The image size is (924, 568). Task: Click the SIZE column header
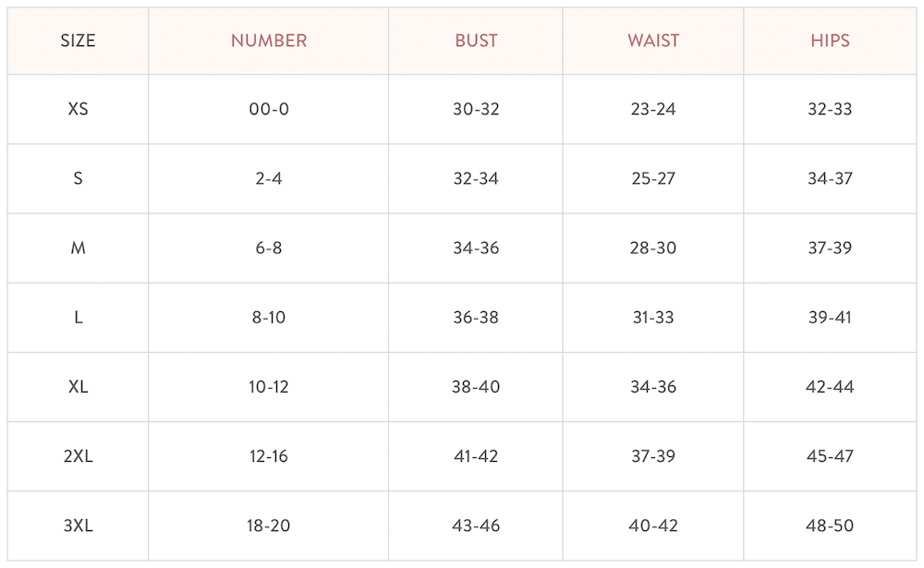tap(78, 41)
